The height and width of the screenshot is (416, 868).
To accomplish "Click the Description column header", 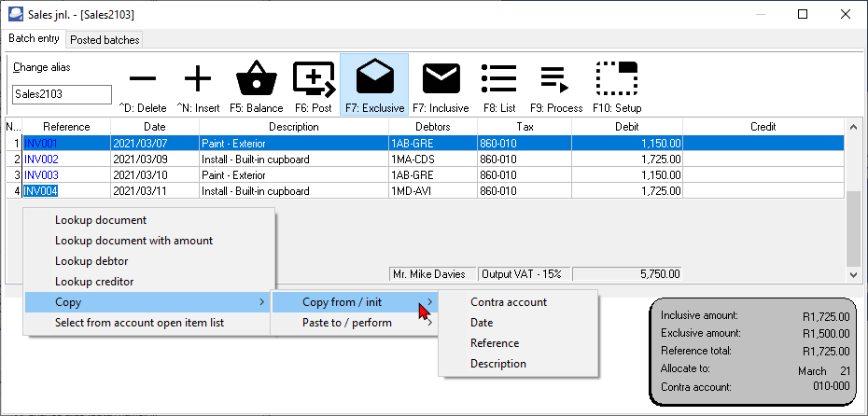I will pos(294,127).
